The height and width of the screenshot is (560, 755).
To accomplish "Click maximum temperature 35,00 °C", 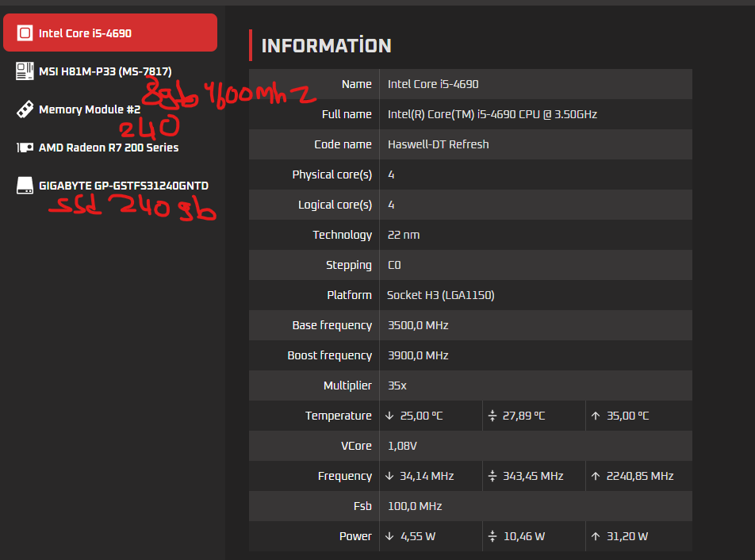I will 628,416.
